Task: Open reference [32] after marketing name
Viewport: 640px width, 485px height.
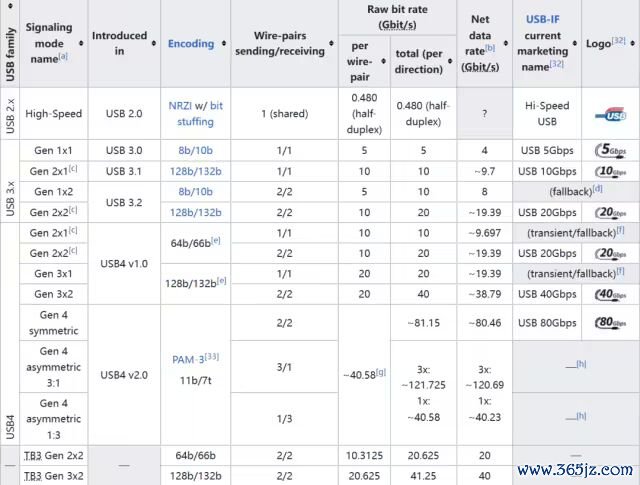Action: click(x=557, y=64)
